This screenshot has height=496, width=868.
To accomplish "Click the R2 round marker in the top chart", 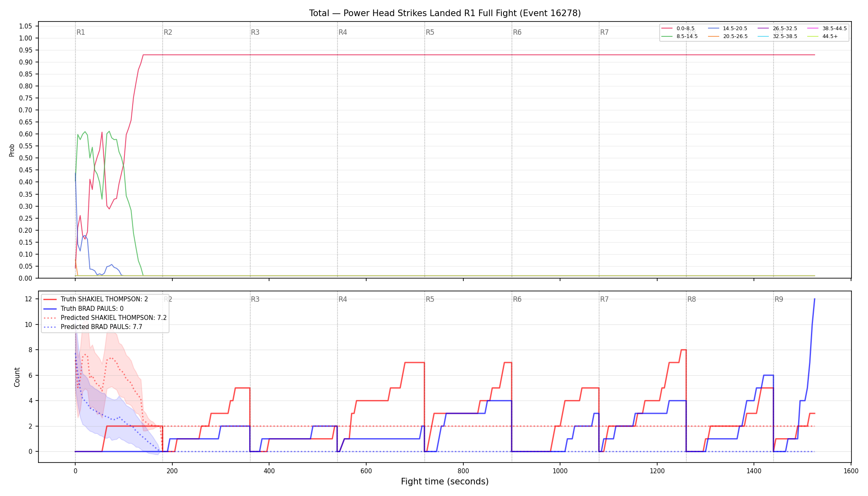I will [168, 32].
